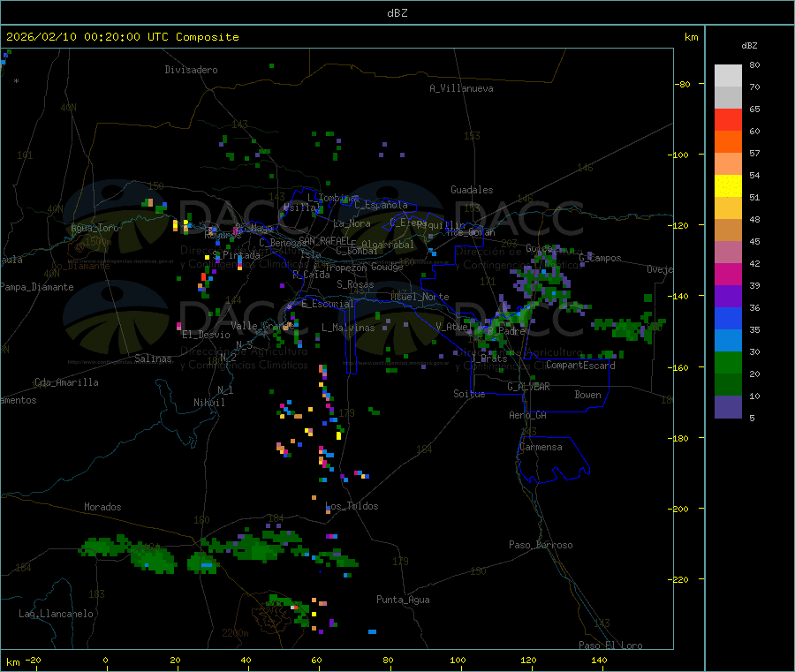Image resolution: width=795 pixels, height=672 pixels.
Task: Click the Bowen map label
Action: 588,395
